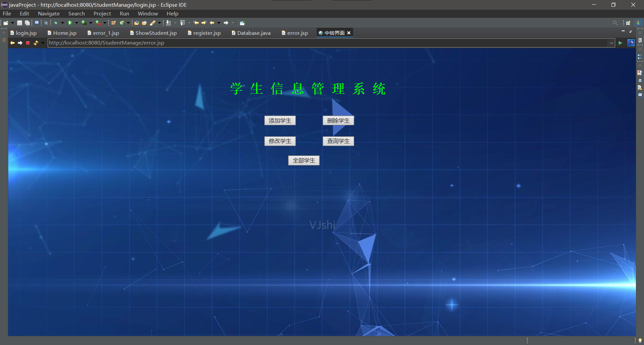Image resolution: width=644 pixels, height=345 pixels.
Task: Click Run External Tools icon
Action: tap(98, 23)
